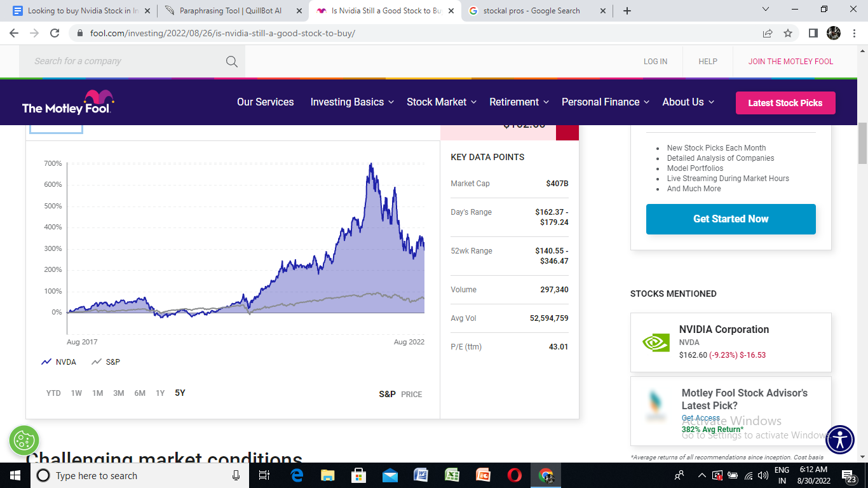Select the 1Y chart range
This screenshot has width=868, height=488.
(160, 393)
